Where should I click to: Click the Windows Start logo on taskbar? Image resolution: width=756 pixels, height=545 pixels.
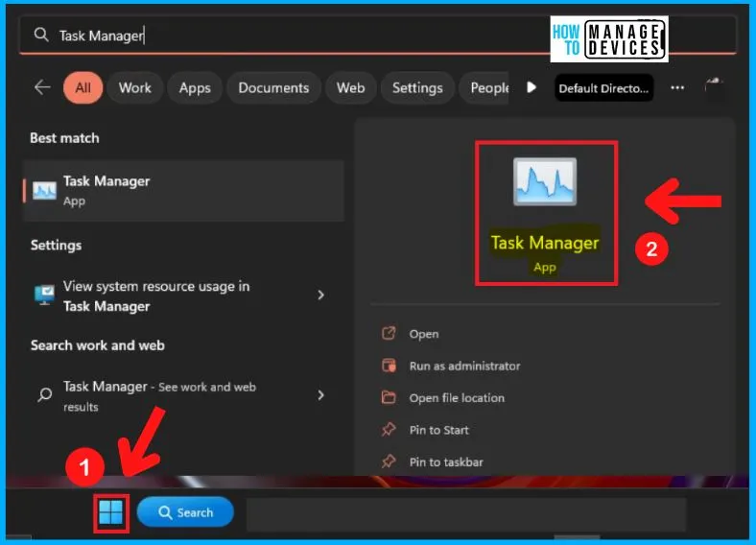(x=111, y=512)
